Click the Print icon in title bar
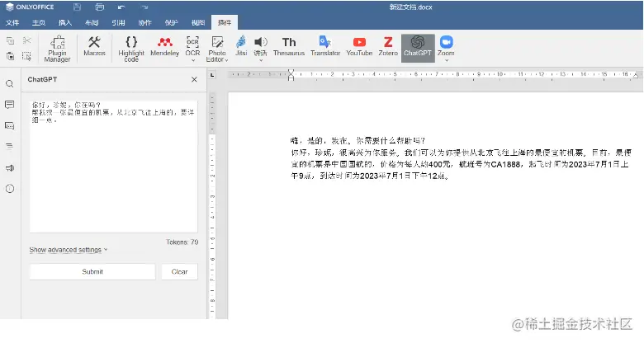 99,7
